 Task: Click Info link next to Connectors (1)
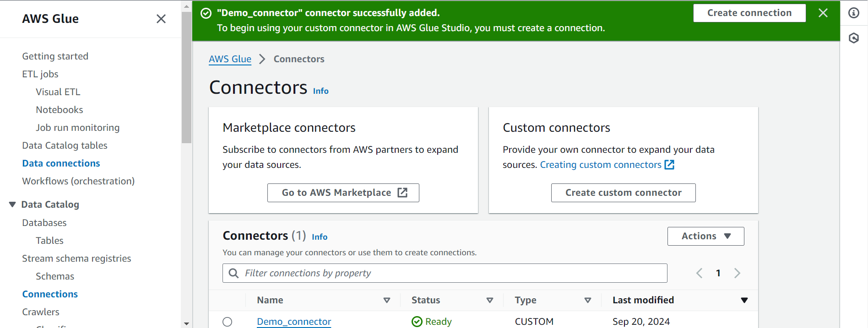(x=320, y=237)
